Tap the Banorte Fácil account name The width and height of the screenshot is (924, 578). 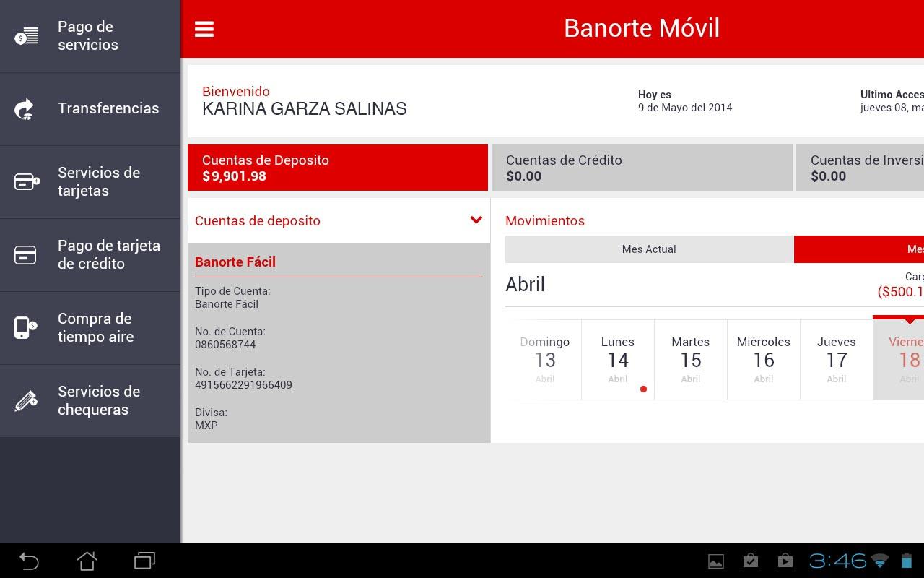(x=235, y=262)
